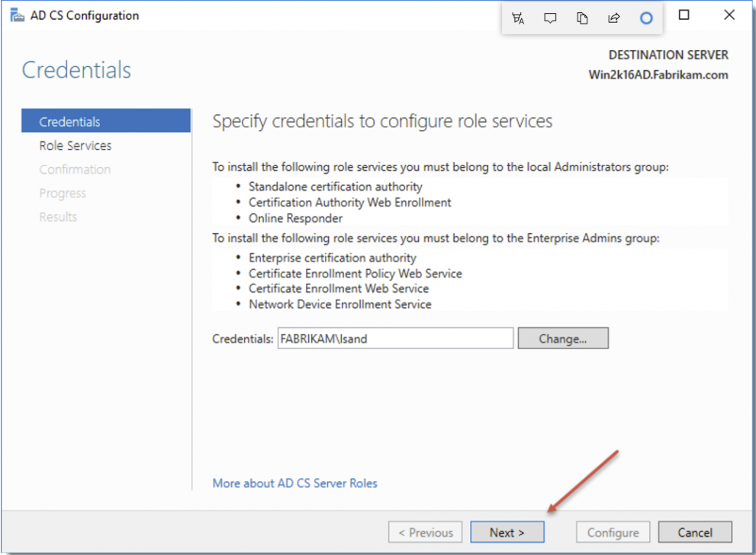Screen dimensions: 756x555
Task: Click the share arrow icon in the toolbar
Action: coord(614,18)
